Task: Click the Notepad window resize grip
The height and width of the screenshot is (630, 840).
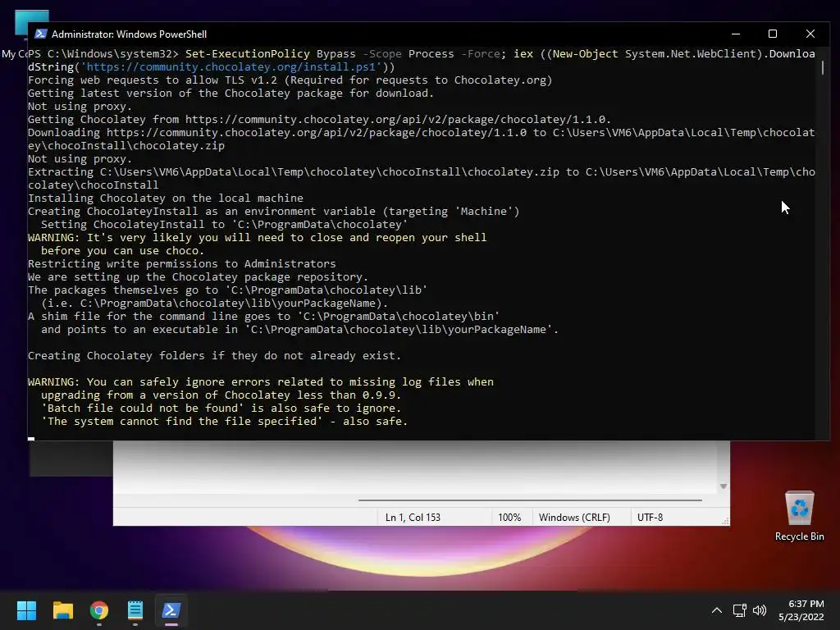Action: (x=725, y=521)
